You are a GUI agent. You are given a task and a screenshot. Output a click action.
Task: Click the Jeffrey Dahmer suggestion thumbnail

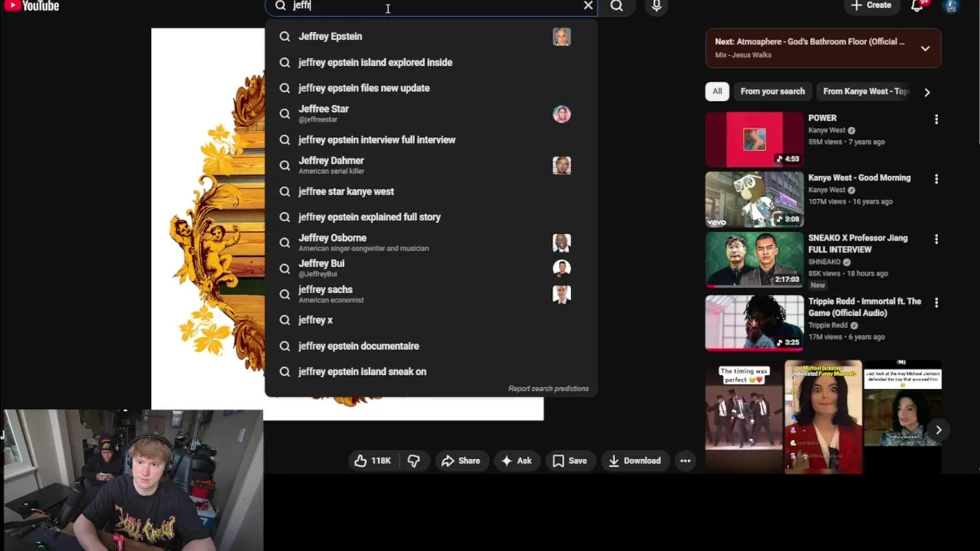[562, 165]
